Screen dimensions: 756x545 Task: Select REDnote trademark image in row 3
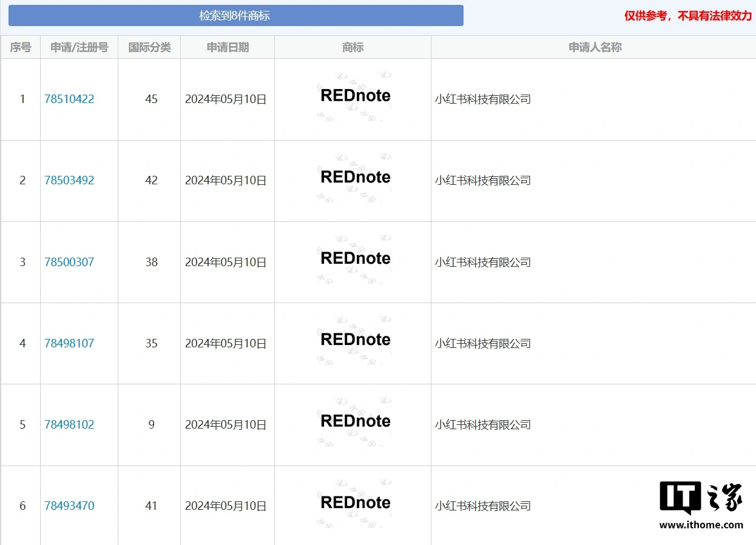point(356,258)
